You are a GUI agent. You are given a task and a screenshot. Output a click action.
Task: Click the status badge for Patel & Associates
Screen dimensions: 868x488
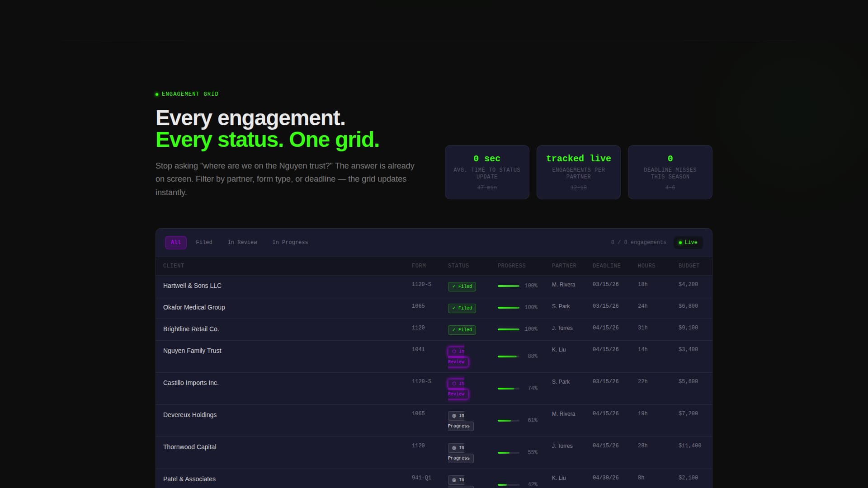click(x=460, y=482)
